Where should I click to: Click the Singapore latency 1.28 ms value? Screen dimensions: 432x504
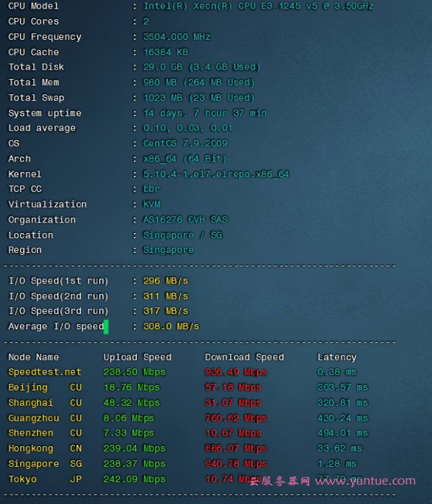[336, 463]
